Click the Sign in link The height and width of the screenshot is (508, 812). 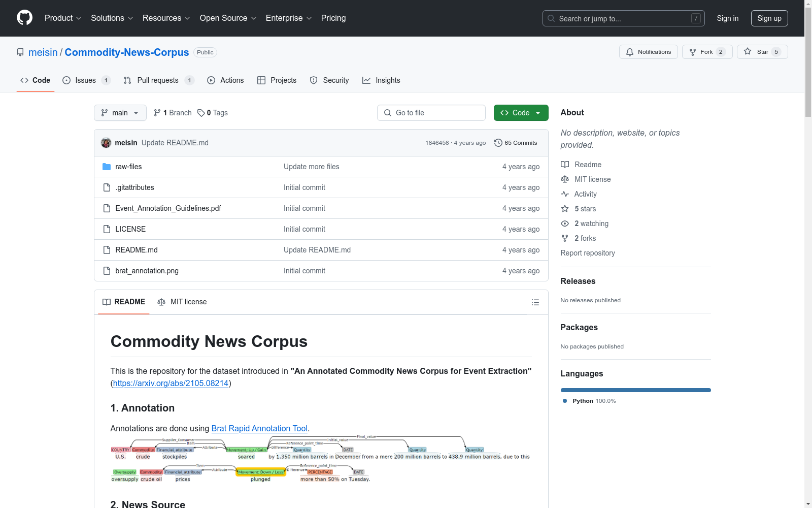coord(728,18)
